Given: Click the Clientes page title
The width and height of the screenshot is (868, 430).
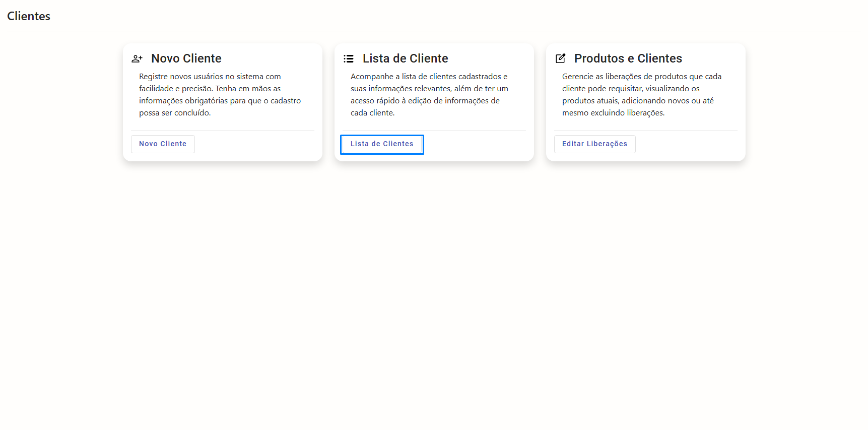Looking at the screenshot, I should tap(29, 16).
